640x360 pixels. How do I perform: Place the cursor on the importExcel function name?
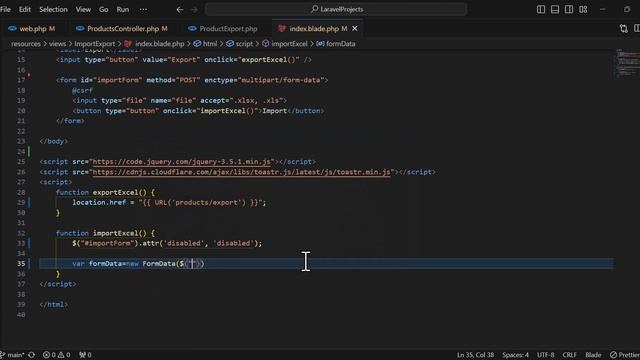point(116,233)
